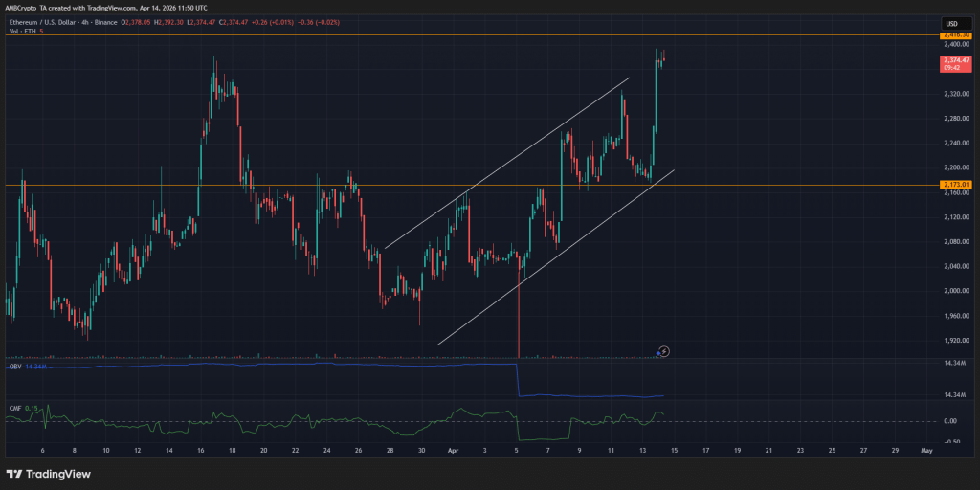Click the Apr label on time axis
Viewport: 980px width, 490px height.
pyautogui.click(x=454, y=449)
